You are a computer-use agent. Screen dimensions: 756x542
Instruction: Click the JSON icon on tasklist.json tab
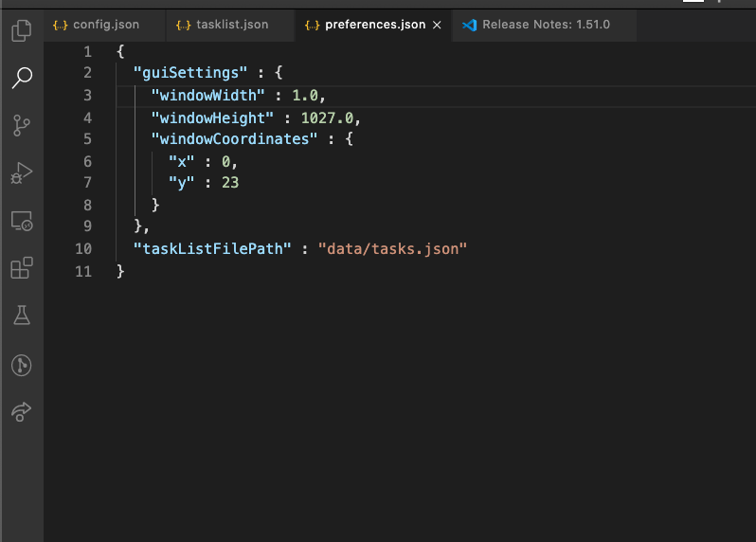coord(184,25)
